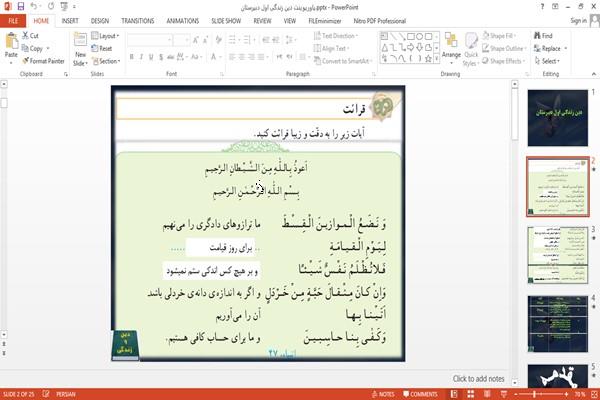Image resolution: width=600 pixels, height=400 pixels.
Task: Fit slide to current window
Action: click(x=595, y=394)
